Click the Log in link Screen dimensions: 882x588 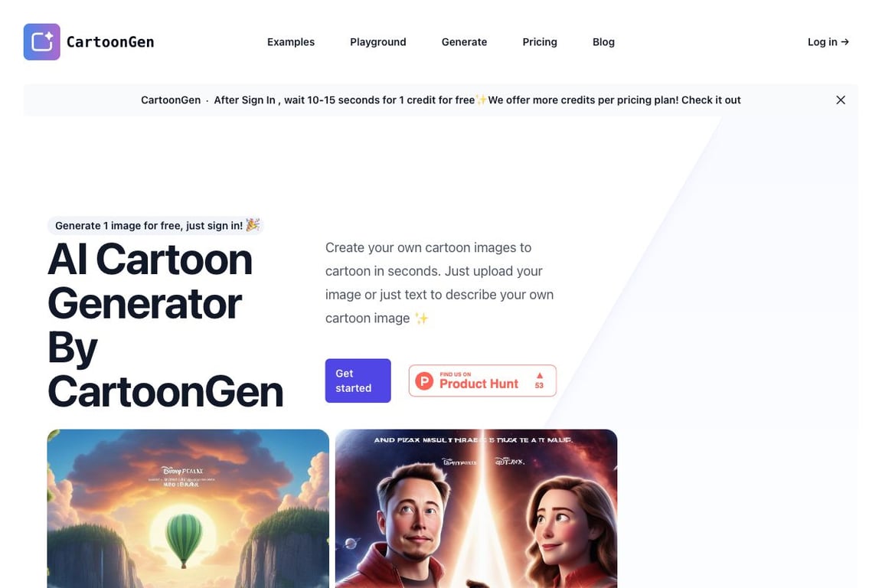pyautogui.click(x=828, y=42)
